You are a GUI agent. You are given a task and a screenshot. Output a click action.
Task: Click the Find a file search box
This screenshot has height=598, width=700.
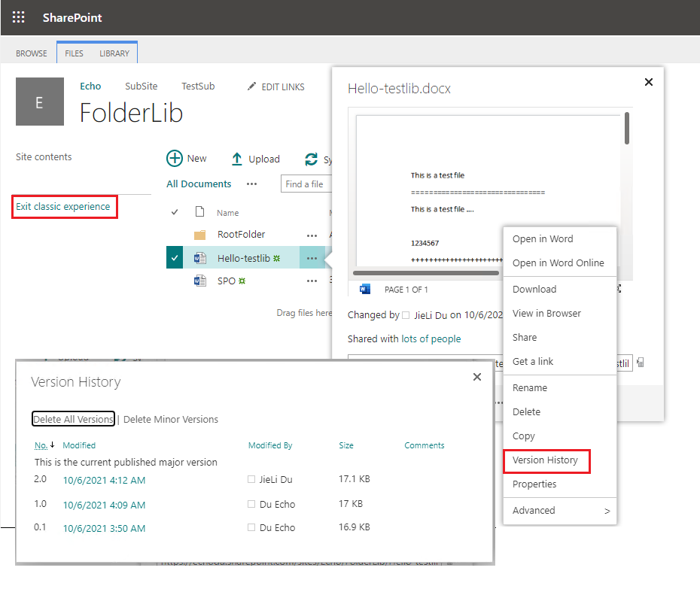(306, 184)
